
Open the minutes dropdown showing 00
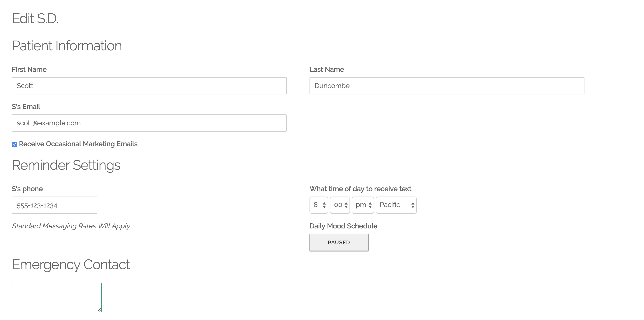340,205
